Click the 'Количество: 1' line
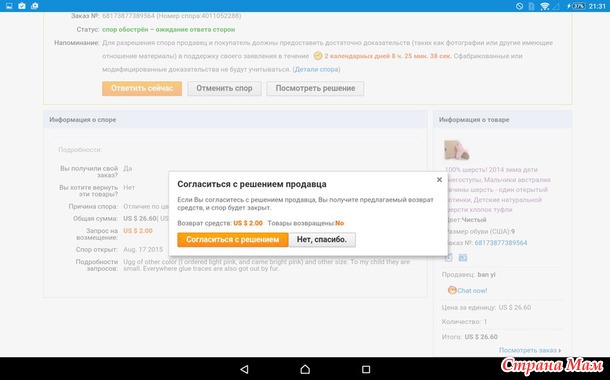Image resolution: width=610 pixels, height=380 pixels. pyautogui.click(x=464, y=322)
